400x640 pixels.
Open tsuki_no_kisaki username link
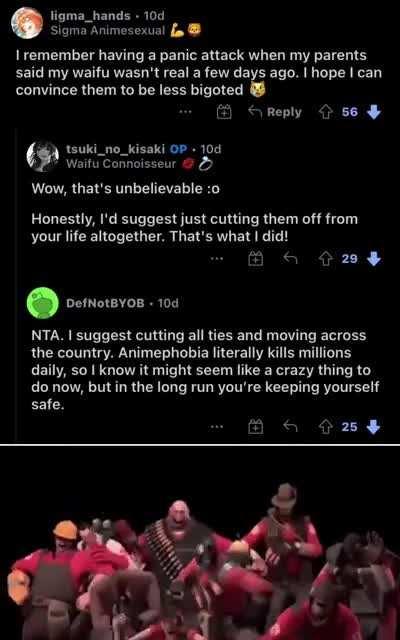pyautogui.click(x=116, y=149)
